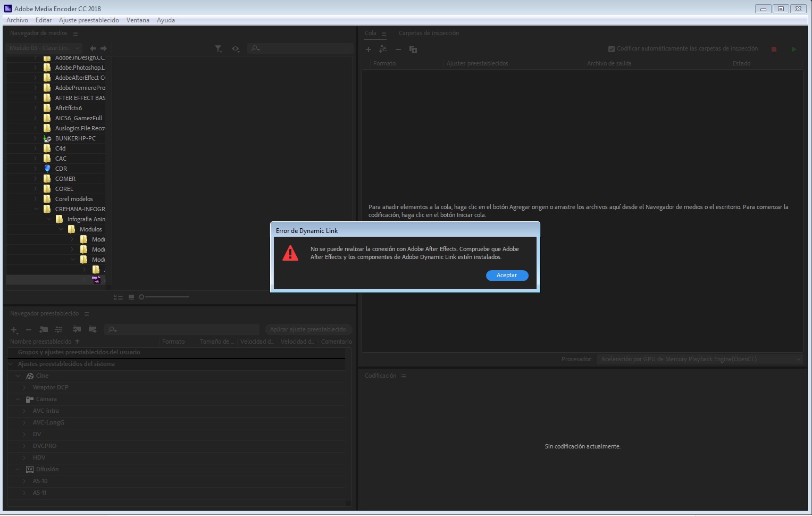This screenshot has width=812, height=516.
Task: Toggle Codificar automáticamente las carpetas de inspección checkbox
Action: 612,49
